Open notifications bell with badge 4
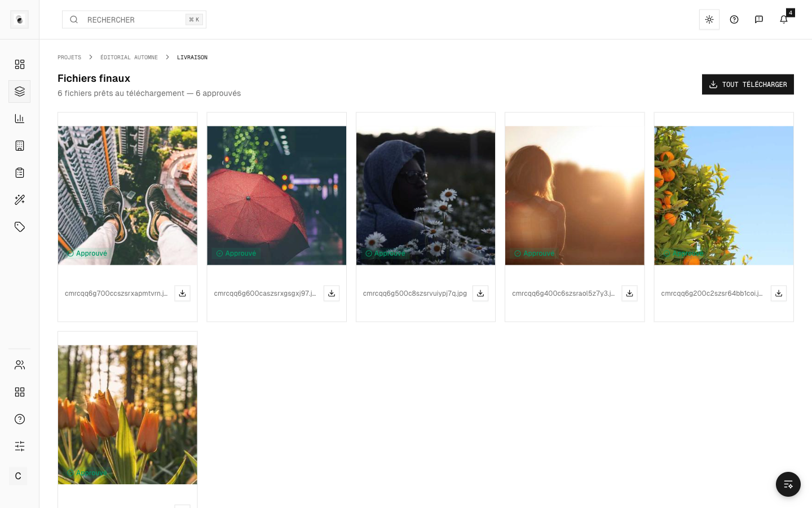Viewport: 812px width, 508px height. pos(784,20)
